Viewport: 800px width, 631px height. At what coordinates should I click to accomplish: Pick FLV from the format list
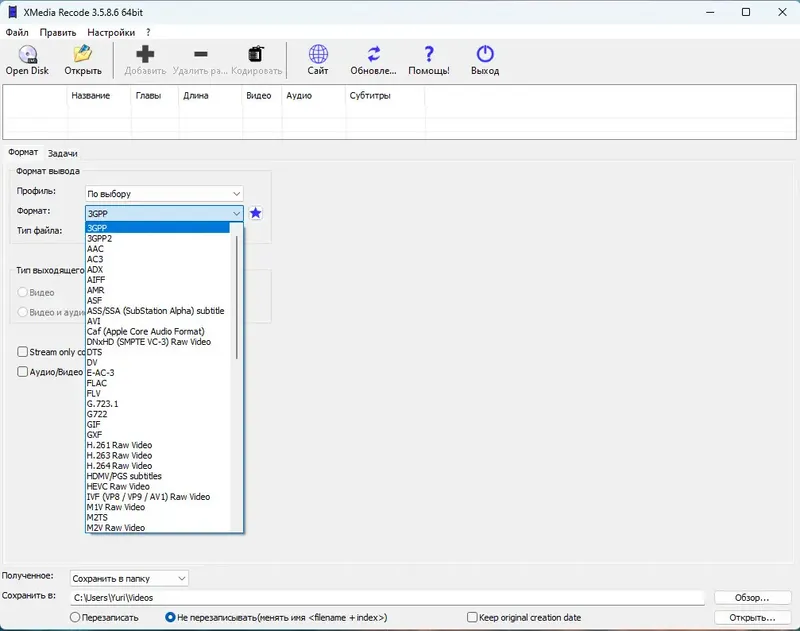(158, 393)
